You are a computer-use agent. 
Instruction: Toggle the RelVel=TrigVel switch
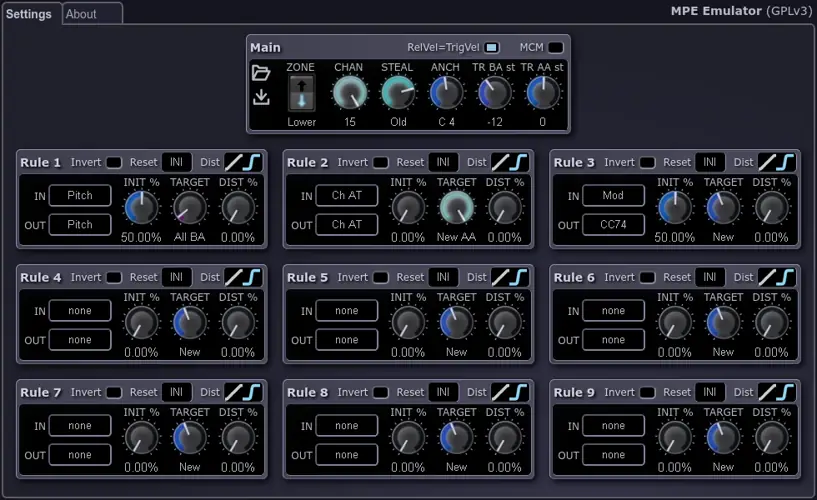tap(492, 48)
